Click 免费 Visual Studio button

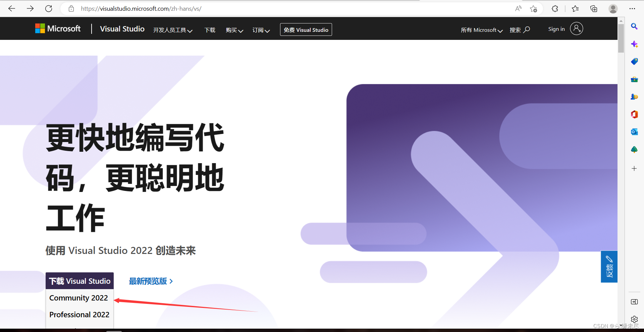[x=306, y=29]
